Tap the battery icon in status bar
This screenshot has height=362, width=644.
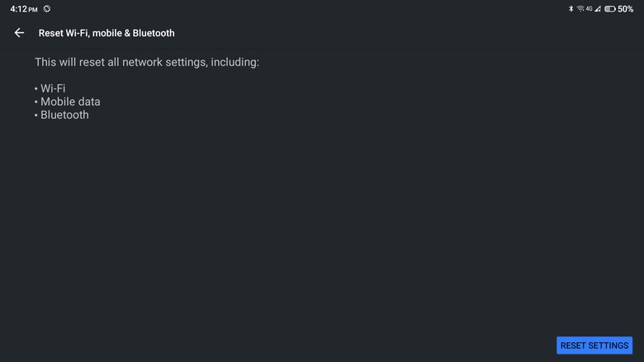click(x=609, y=9)
